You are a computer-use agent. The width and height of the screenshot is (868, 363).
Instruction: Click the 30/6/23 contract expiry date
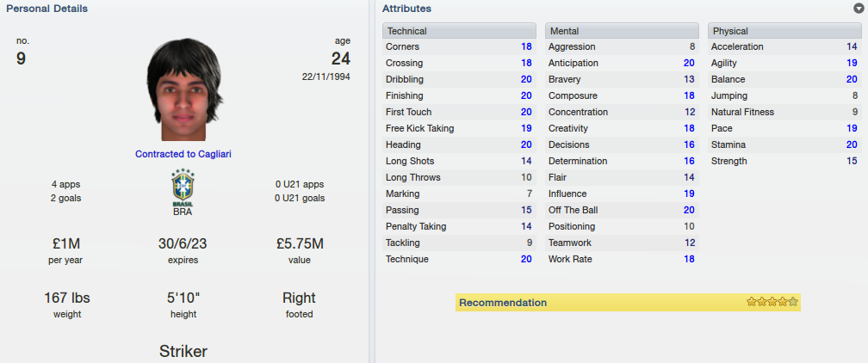(183, 243)
